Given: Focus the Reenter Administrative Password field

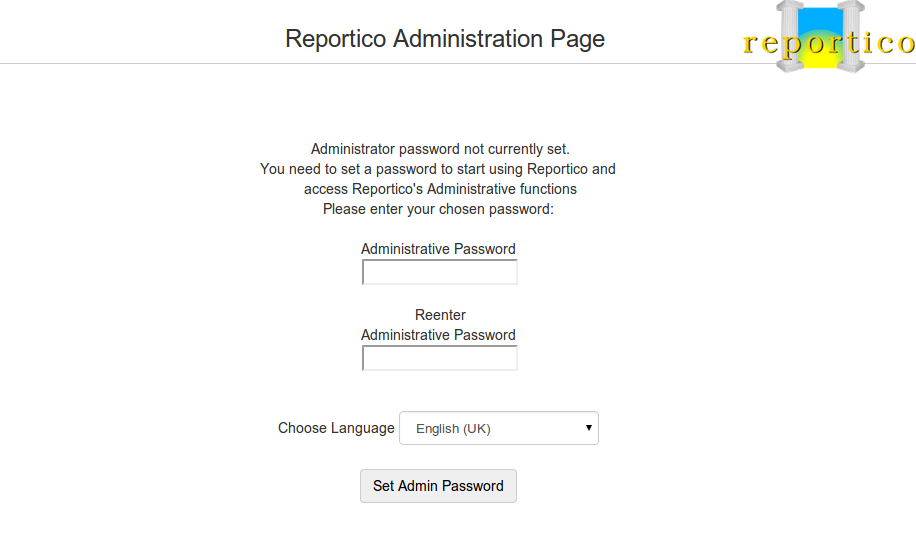Looking at the screenshot, I should point(439,358).
